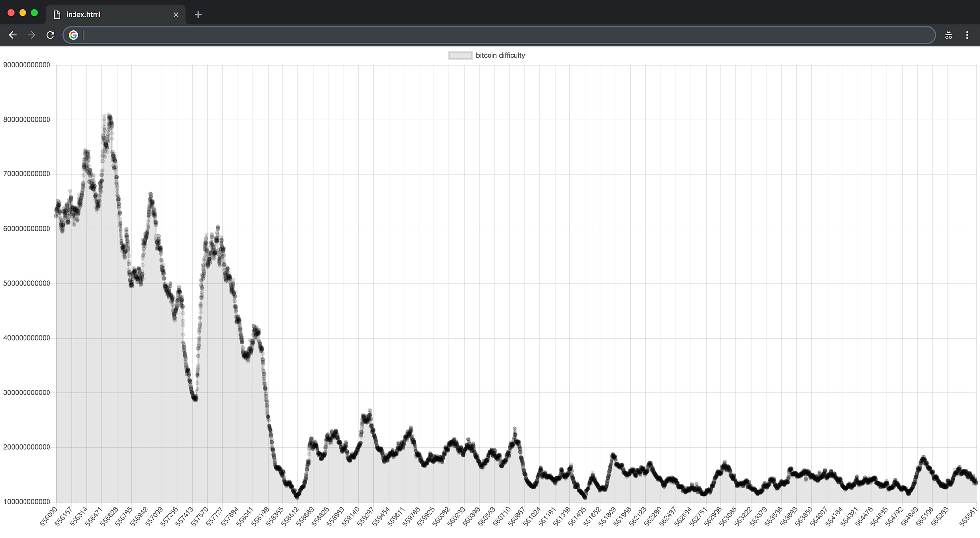This screenshot has width=980, height=538.
Task: Reload the index.html page
Action: (50, 35)
